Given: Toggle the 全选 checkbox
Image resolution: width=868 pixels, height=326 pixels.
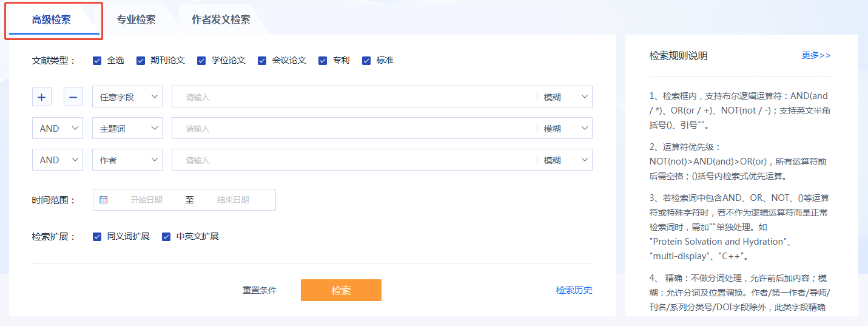Looking at the screenshot, I should coord(97,61).
